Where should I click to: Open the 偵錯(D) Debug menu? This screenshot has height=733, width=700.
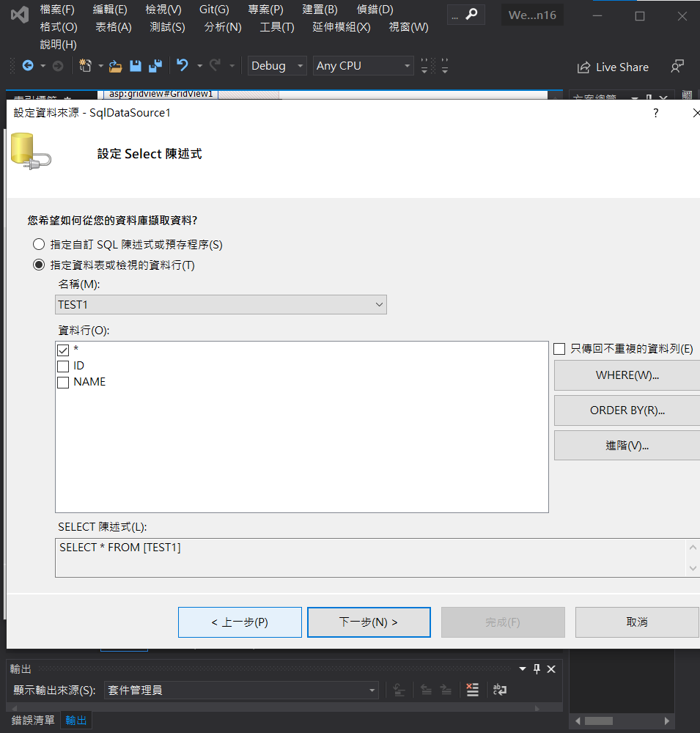[375, 10]
